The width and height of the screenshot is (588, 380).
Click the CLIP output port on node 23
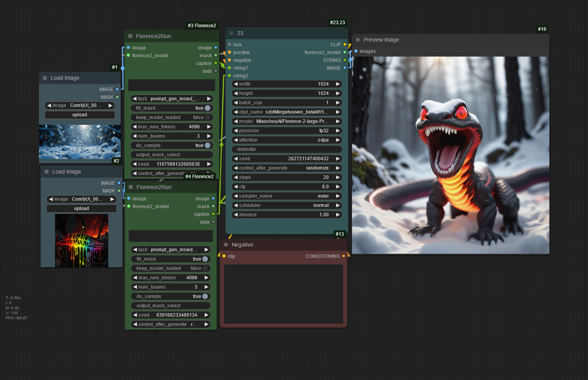point(345,44)
